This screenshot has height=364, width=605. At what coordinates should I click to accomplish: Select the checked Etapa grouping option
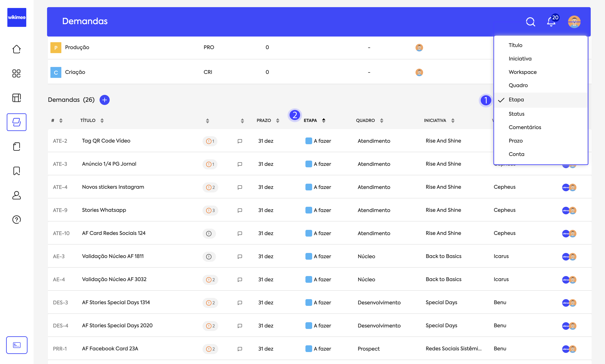(x=516, y=100)
